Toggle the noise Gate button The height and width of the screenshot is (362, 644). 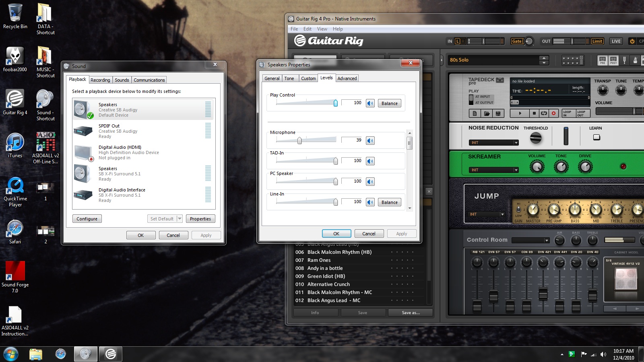click(x=517, y=41)
